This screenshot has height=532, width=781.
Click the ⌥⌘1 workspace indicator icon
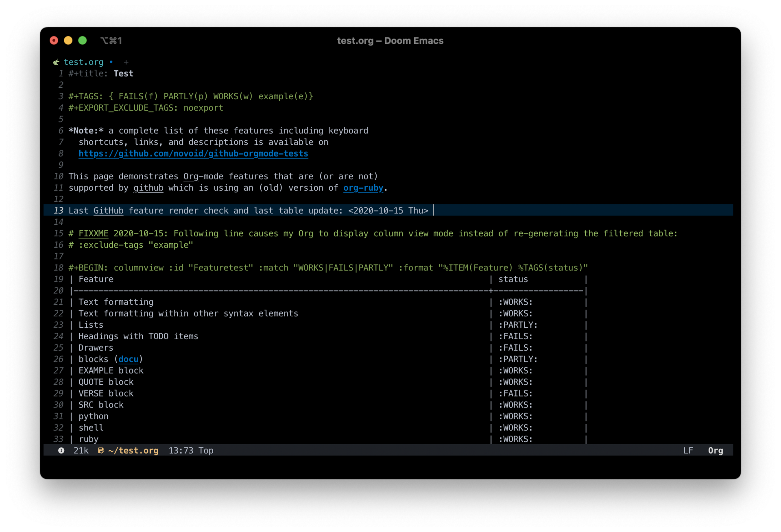[111, 40]
